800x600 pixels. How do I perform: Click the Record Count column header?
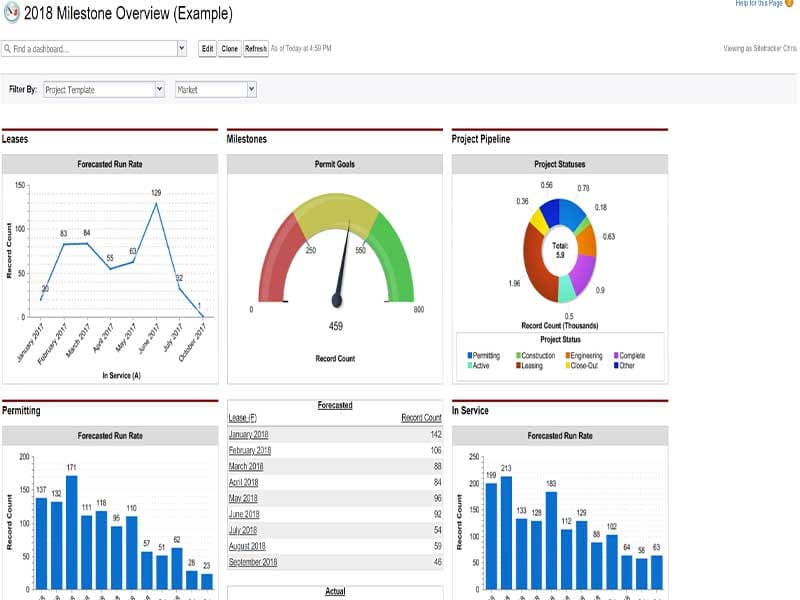tap(421, 416)
